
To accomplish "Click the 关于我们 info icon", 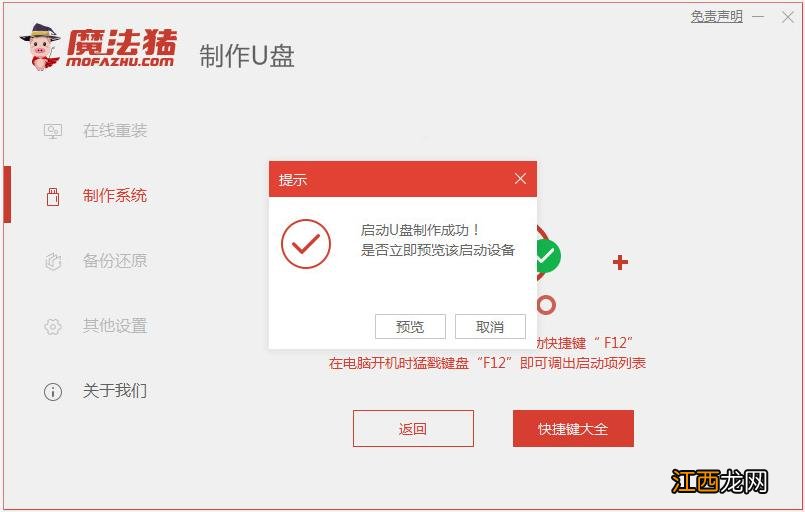I will [x=53, y=391].
